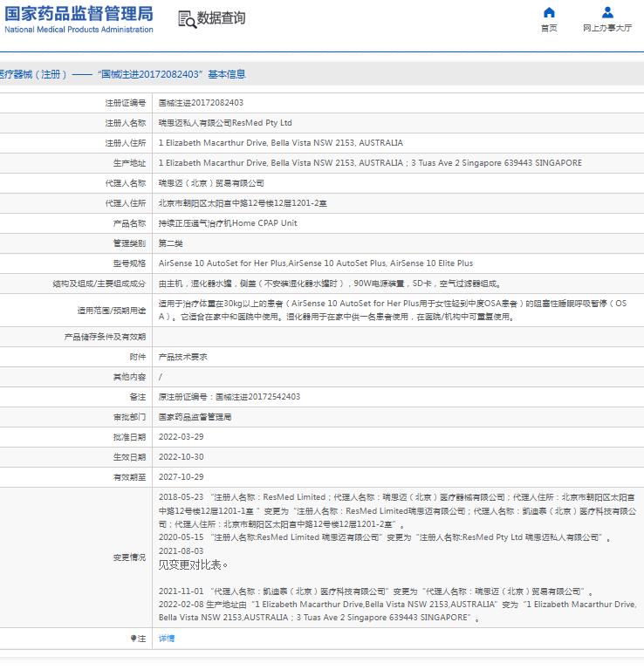Click agent name 瑞思迈（北京）贸易有限公司
644x670 pixels.
[211, 183]
